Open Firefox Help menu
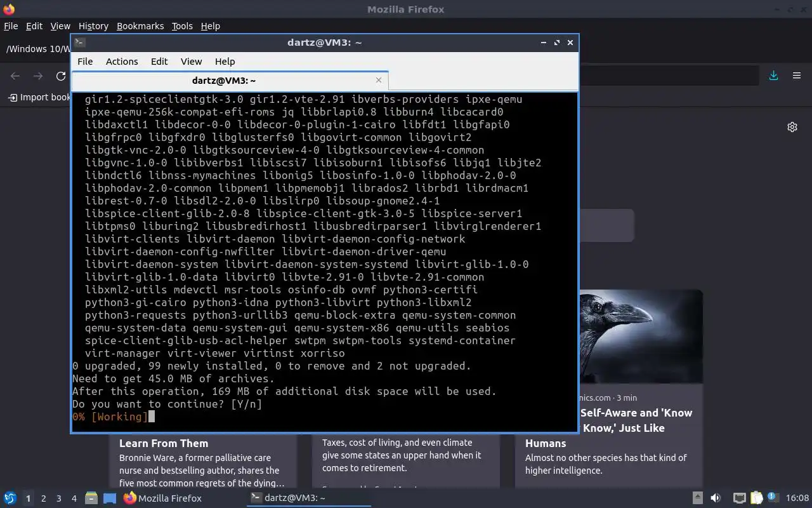812x508 pixels. point(210,26)
